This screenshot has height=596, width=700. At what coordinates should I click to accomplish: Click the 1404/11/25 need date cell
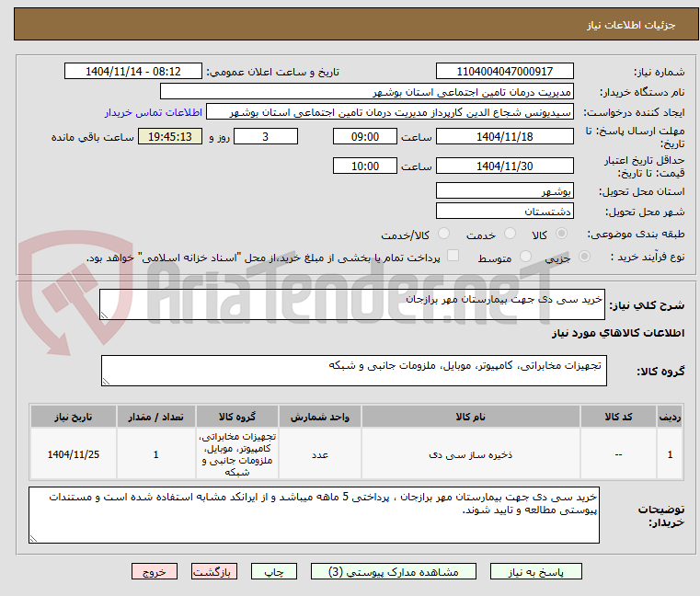74,454
